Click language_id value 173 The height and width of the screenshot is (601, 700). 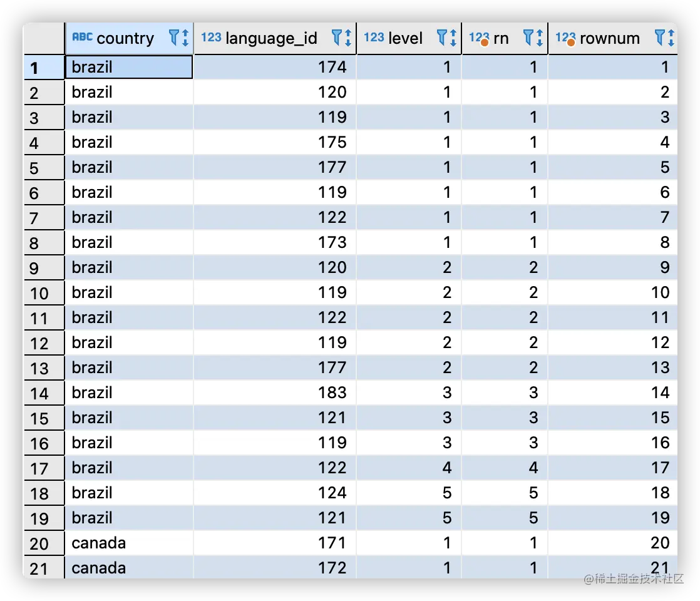pyautogui.click(x=332, y=242)
